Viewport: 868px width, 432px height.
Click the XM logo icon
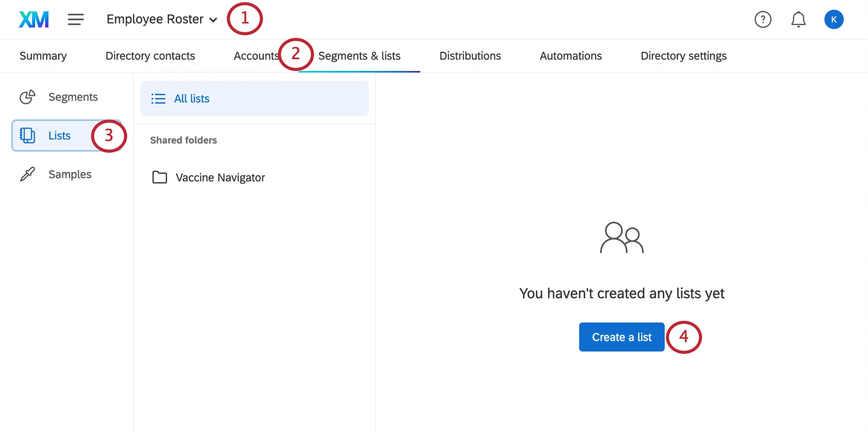34,19
